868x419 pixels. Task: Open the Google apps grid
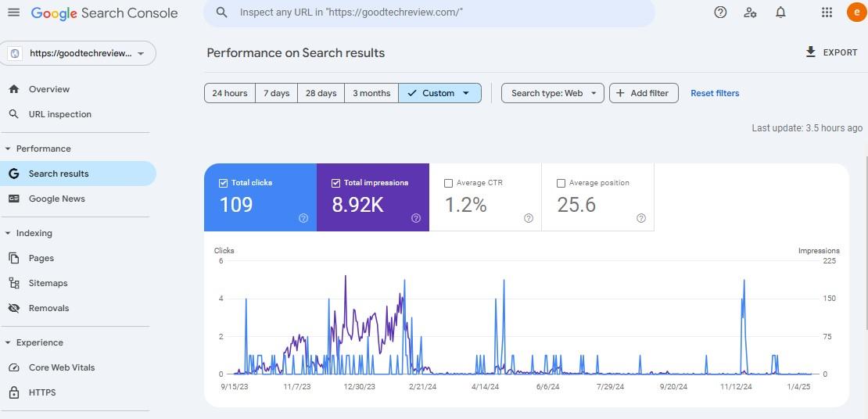[x=827, y=13]
